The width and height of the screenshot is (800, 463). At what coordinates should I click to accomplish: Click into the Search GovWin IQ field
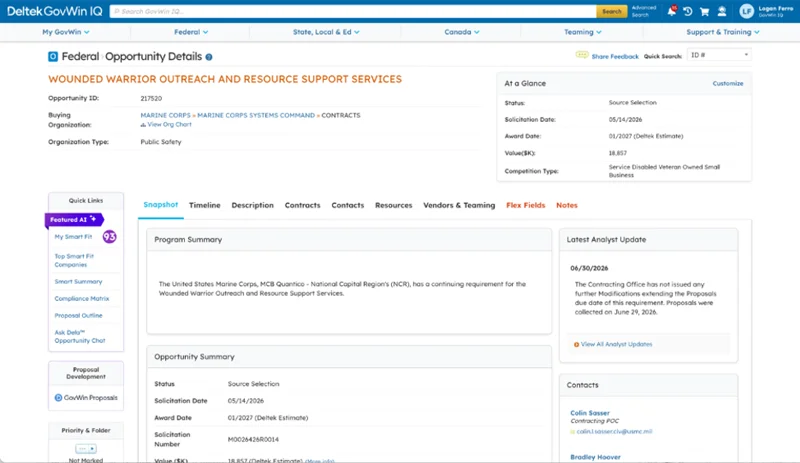[x=353, y=11]
